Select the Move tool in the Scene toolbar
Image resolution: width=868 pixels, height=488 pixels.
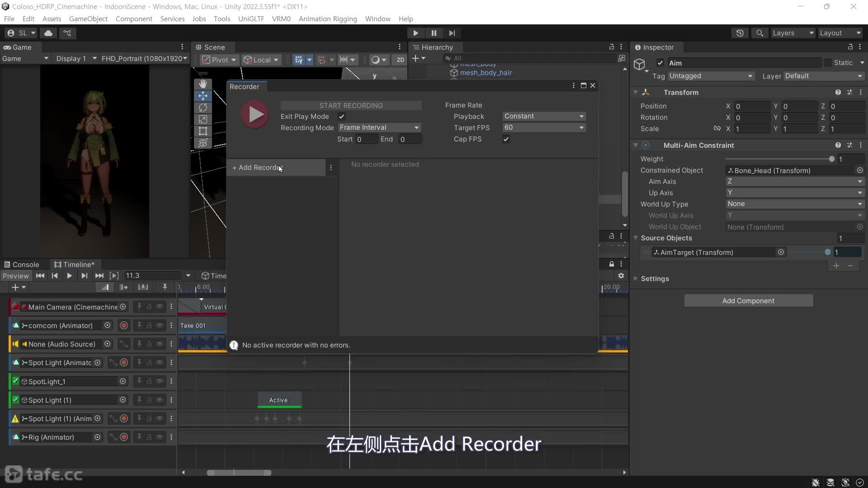coord(203,96)
